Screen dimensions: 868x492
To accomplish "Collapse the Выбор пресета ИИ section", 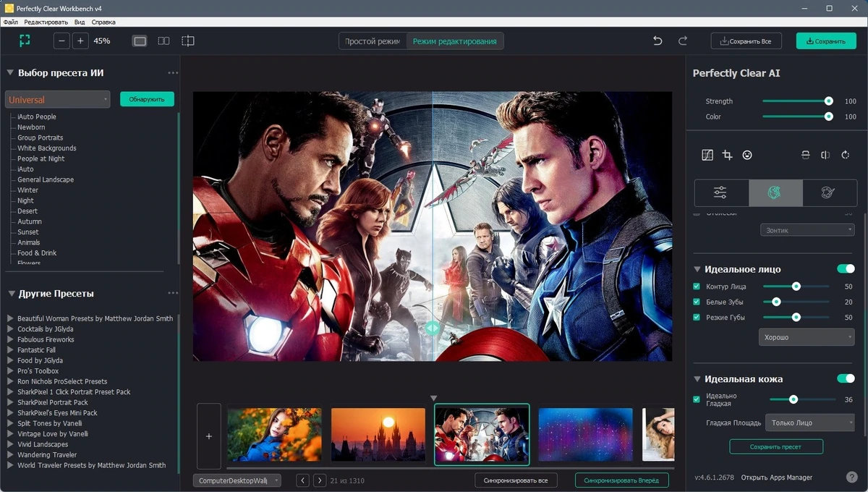I will coord(10,73).
